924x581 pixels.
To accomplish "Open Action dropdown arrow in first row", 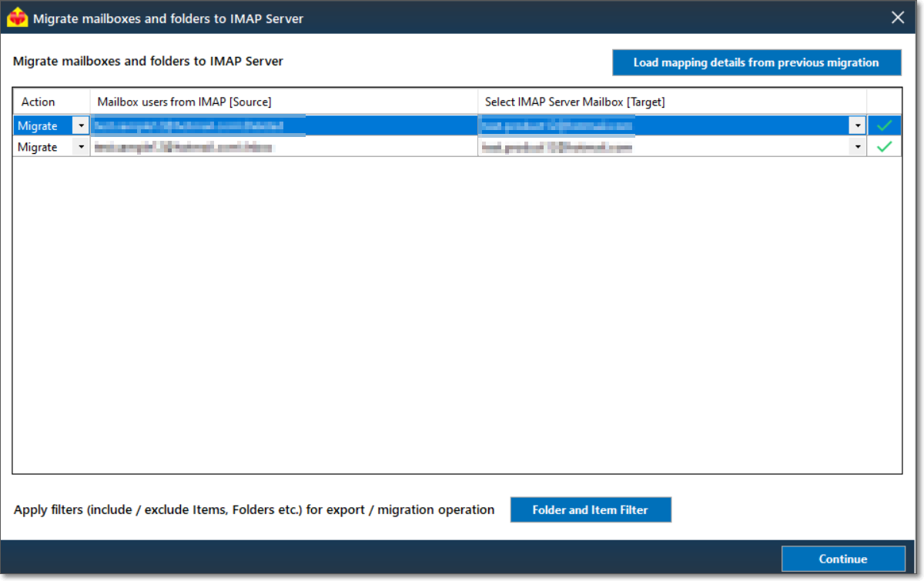I will (x=81, y=125).
